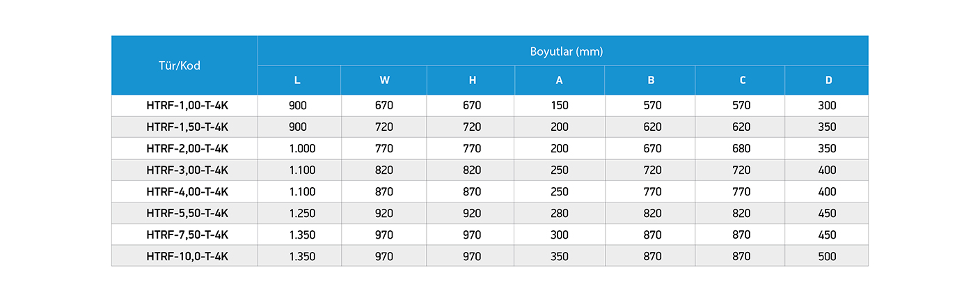This screenshot has width=980, height=302.
Task: Click the C column header
Action: pos(740,80)
